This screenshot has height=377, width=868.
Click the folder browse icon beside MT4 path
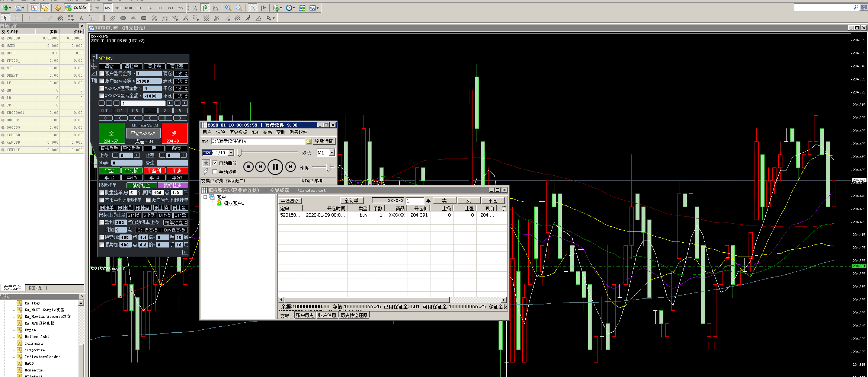coord(308,141)
